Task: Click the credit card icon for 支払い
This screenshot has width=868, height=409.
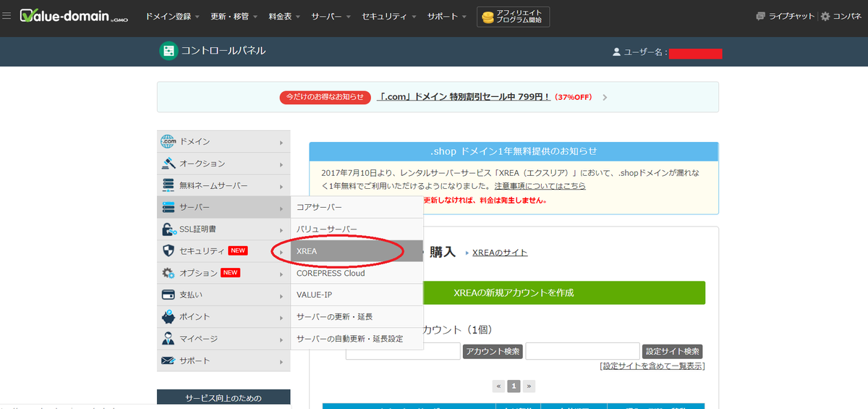Action: (x=168, y=295)
